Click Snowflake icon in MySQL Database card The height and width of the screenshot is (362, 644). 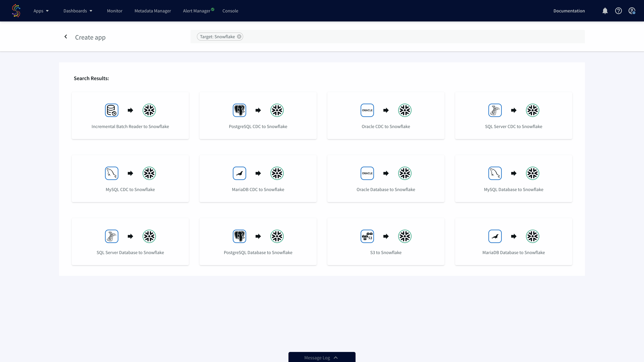532,173
